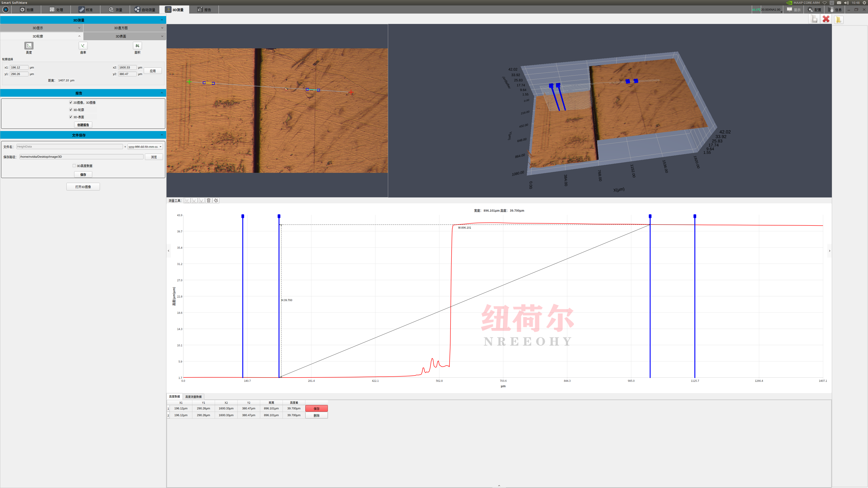Enable the 3D高度数据 checkbox
The image size is (868, 488).
(x=74, y=166)
